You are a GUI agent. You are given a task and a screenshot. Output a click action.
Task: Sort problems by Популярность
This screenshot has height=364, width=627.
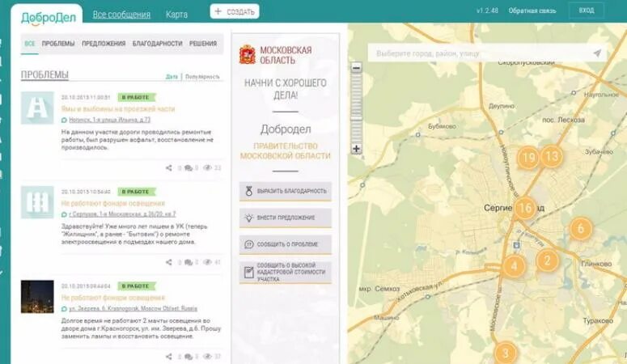(x=202, y=76)
